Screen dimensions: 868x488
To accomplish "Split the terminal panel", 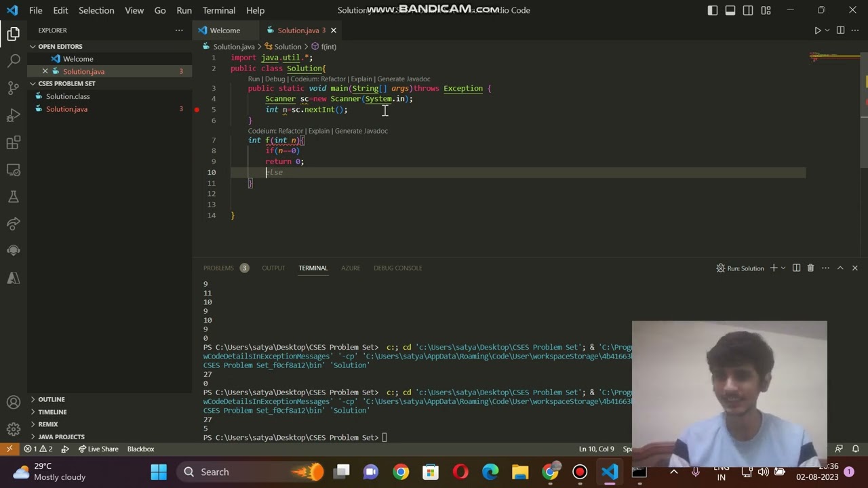I will (x=796, y=268).
